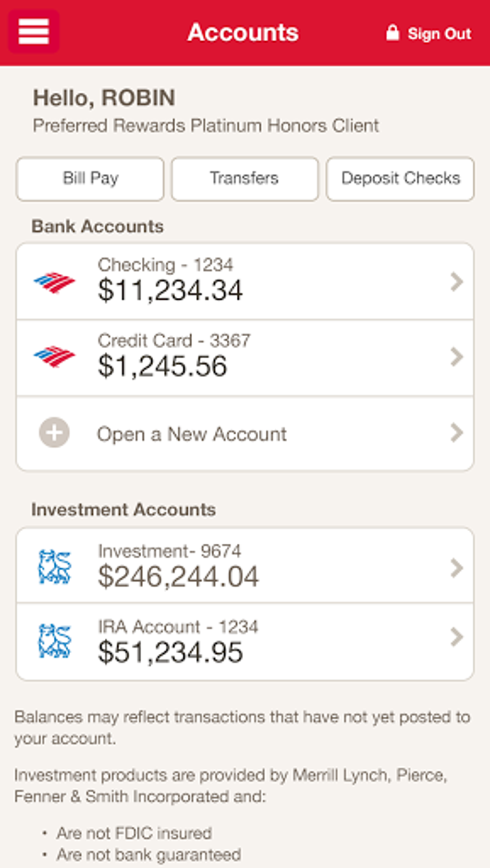This screenshot has height=868, width=490.
Task: Open the $246,244.04 investment balance
Action: [178, 576]
